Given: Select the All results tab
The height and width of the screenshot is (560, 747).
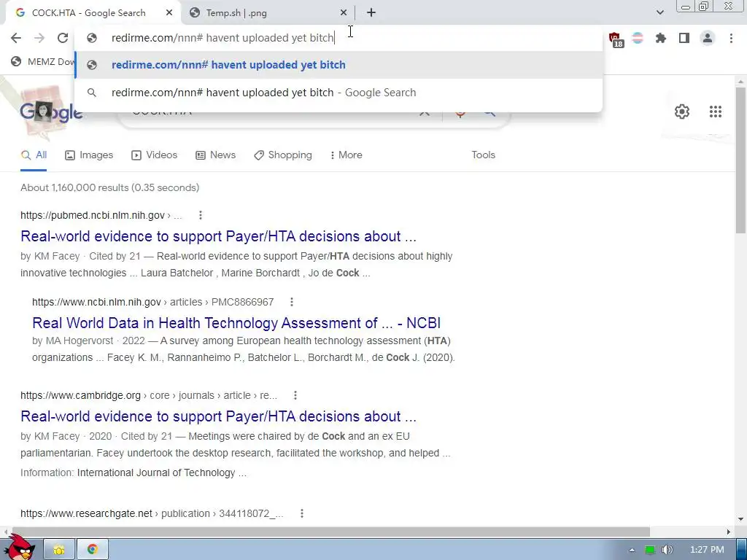Looking at the screenshot, I should (34, 155).
